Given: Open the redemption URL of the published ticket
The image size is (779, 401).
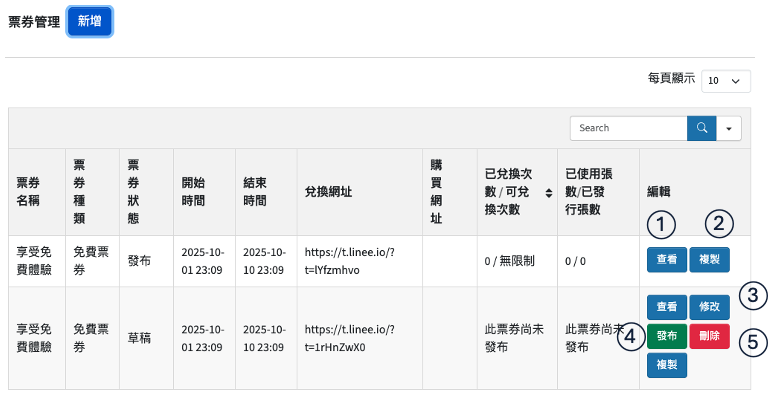Looking at the screenshot, I should point(350,261).
